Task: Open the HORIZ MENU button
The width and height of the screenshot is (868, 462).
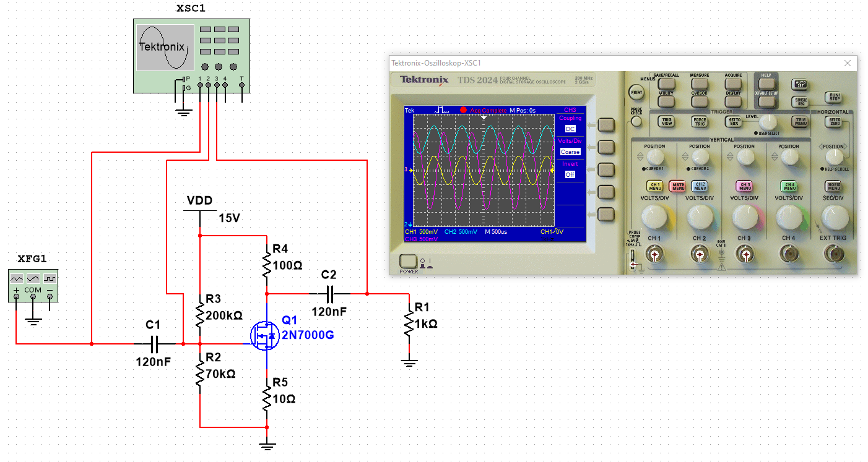Action: (833, 186)
